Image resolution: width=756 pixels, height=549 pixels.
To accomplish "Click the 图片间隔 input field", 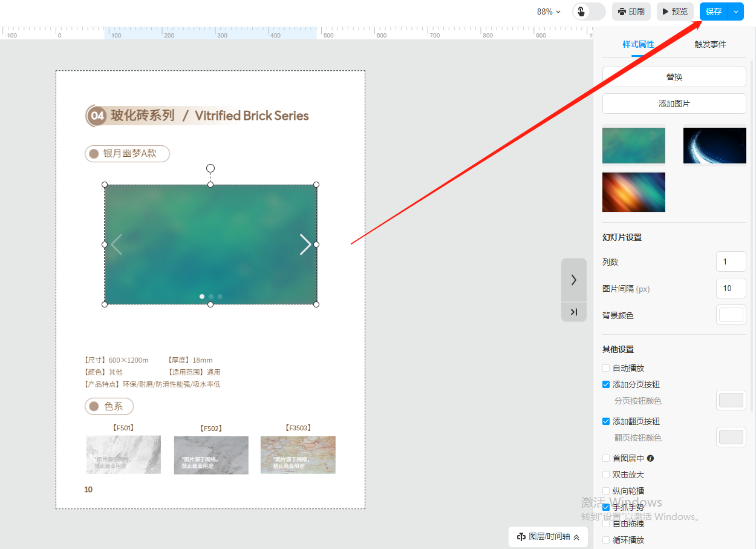I will [731, 289].
